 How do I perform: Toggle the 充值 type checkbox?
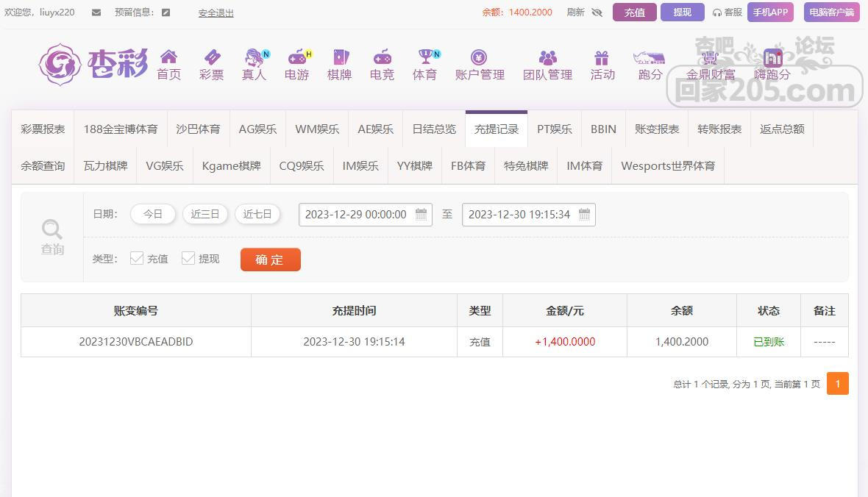pyautogui.click(x=137, y=258)
